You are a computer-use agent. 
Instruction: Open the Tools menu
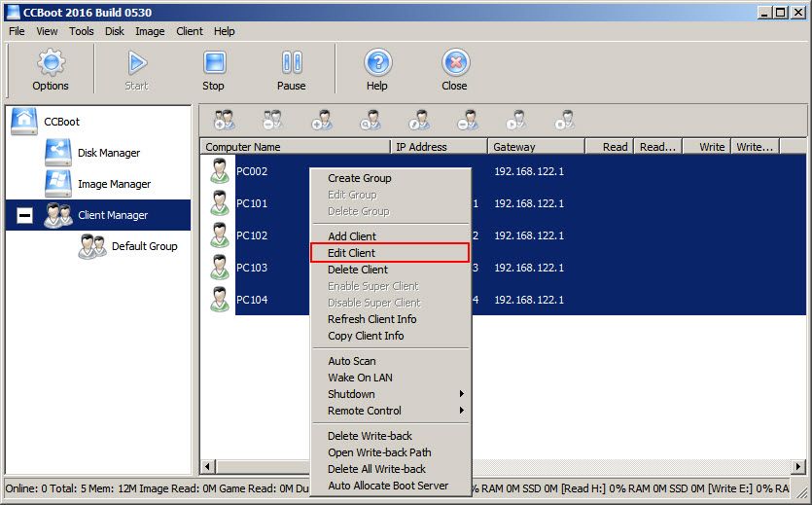[82, 31]
